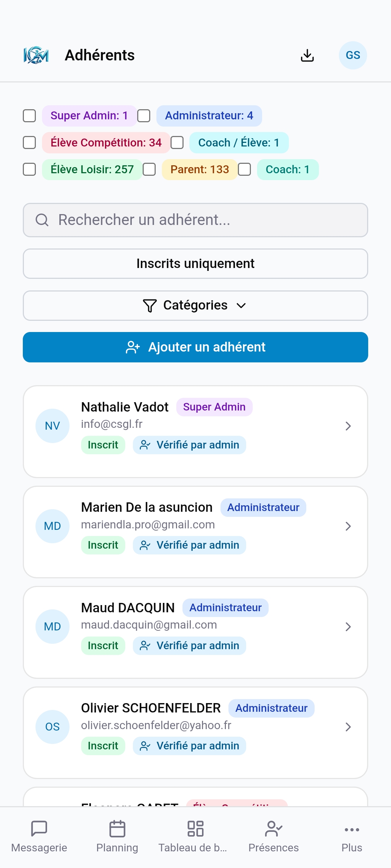Toggle the Administrateur filter checkbox
This screenshot has width=391, height=868.
tap(144, 116)
